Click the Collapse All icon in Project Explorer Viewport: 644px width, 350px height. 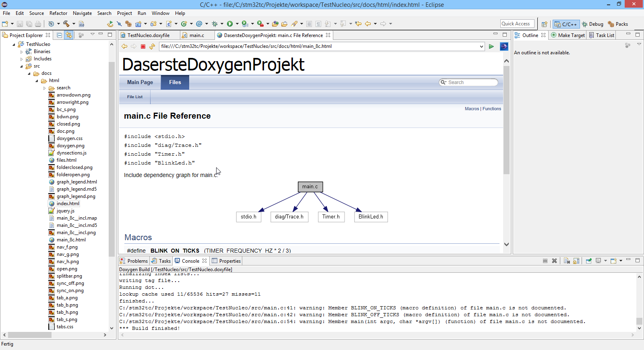click(60, 35)
